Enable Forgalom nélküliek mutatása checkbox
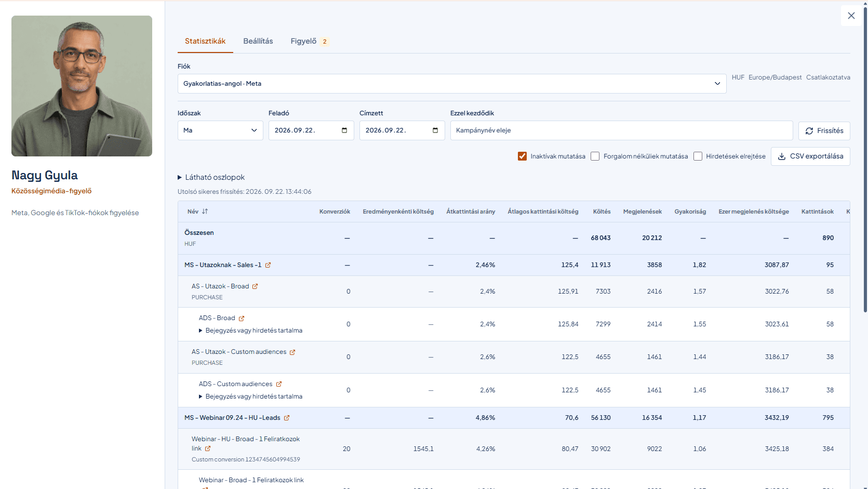The width and height of the screenshot is (868, 489). pyautogui.click(x=595, y=156)
